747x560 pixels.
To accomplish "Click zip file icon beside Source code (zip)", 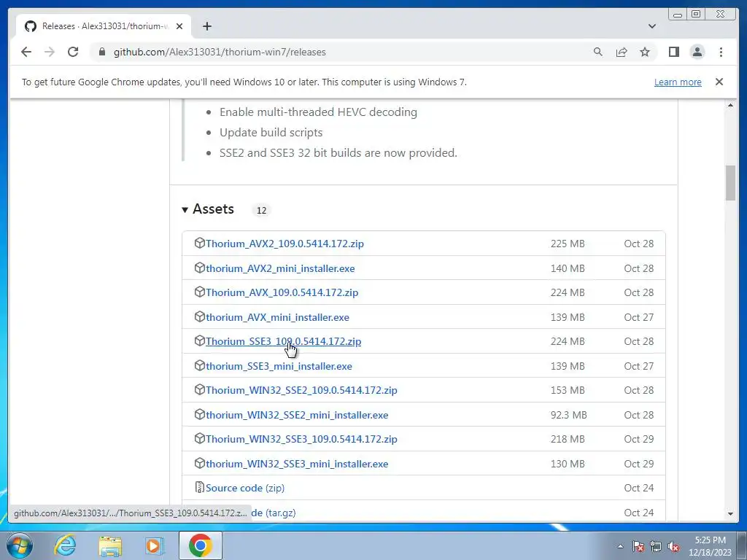I will tap(200, 487).
